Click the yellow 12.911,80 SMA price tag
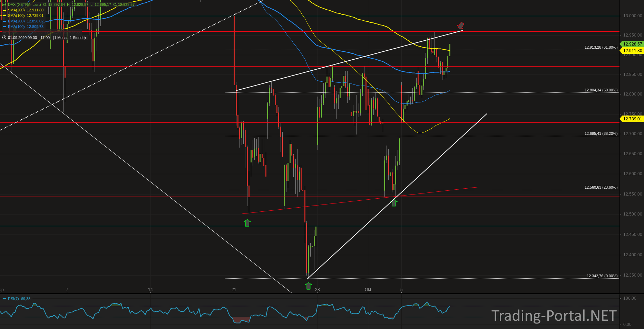The width and height of the screenshot is (644, 329). pos(632,51)
